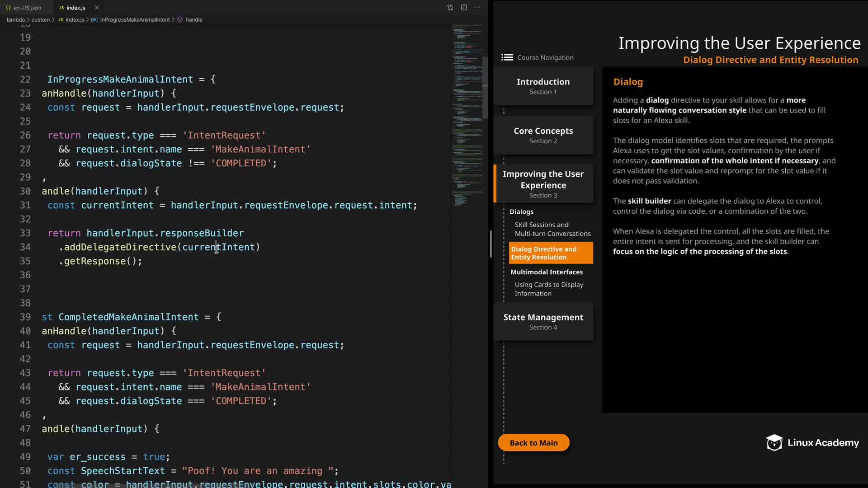Collapse Improving the User Experience section
Image resolution: width=868 pixels, height=488 pixels.
[x=543, y=184]
